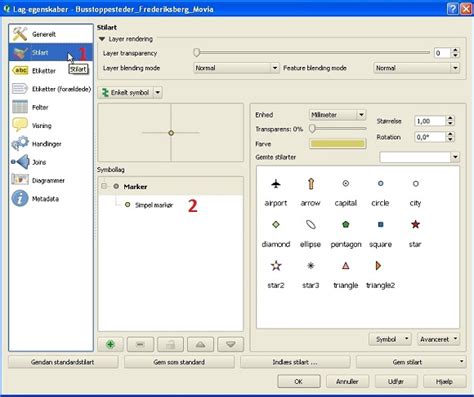Open the Gem stilart menu
Image resolution: width=474 pixels, height=397 pixels.
pos(411,362)
